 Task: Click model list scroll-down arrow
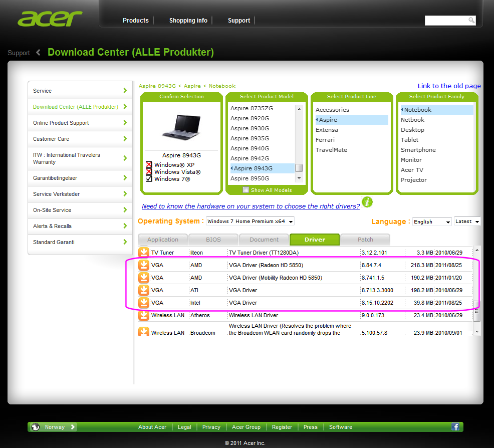coord(299,178)
